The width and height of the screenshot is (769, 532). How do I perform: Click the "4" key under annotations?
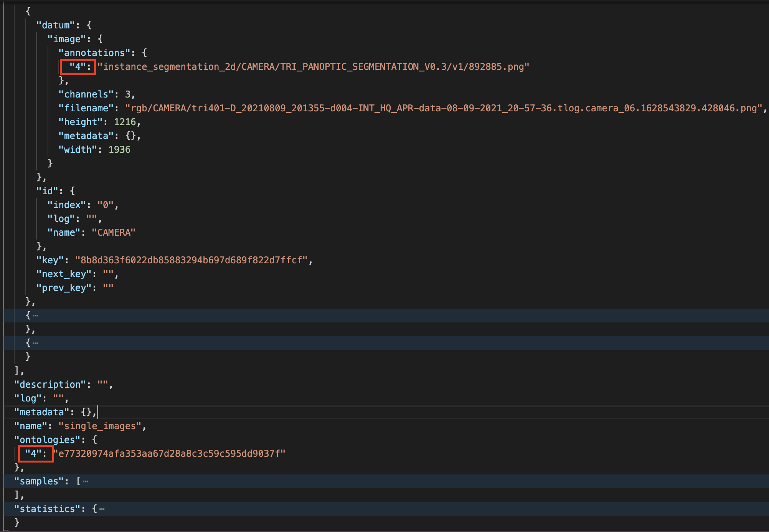pyautogui.click(x=78, y=67)
